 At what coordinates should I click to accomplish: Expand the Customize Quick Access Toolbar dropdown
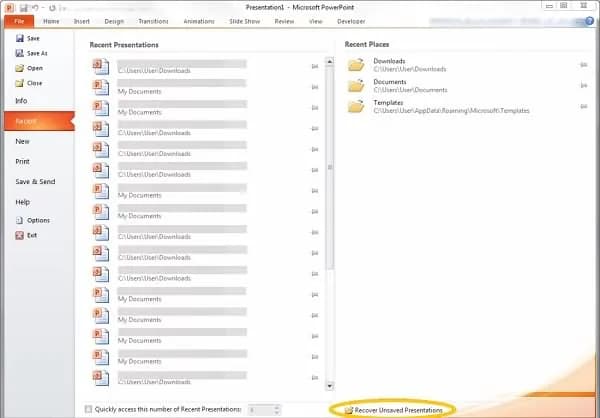63,8
